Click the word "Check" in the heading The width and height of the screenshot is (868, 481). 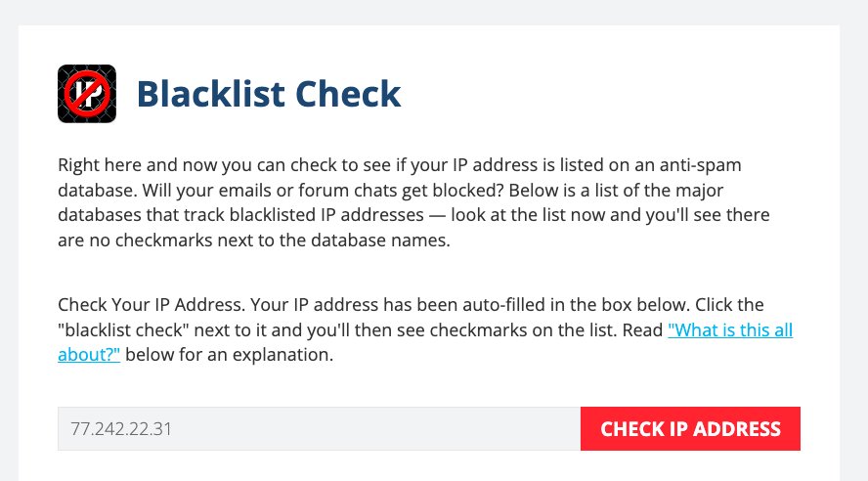point(348,94)
